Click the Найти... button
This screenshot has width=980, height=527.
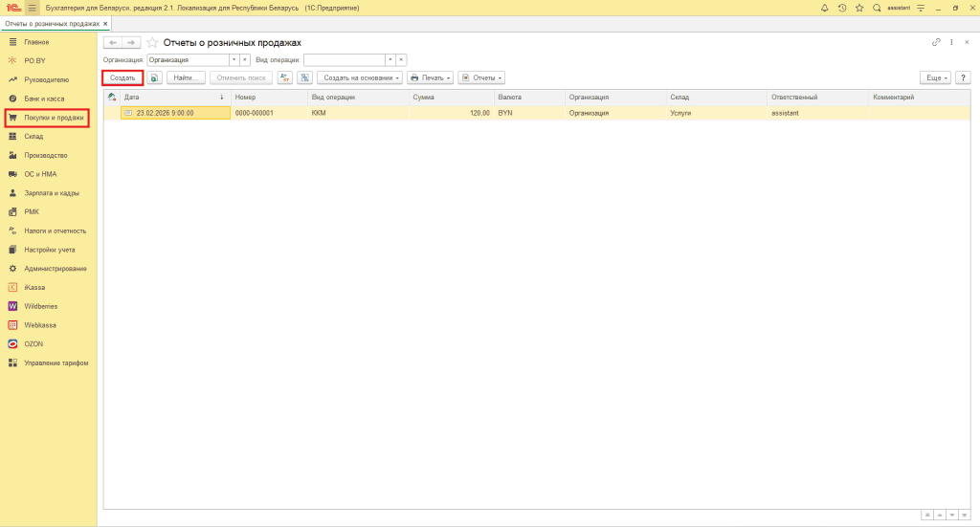(186, 77)
